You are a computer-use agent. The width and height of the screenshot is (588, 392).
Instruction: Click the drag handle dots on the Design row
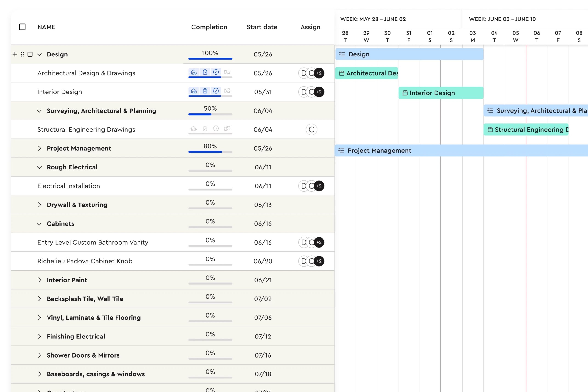point(22,54)
